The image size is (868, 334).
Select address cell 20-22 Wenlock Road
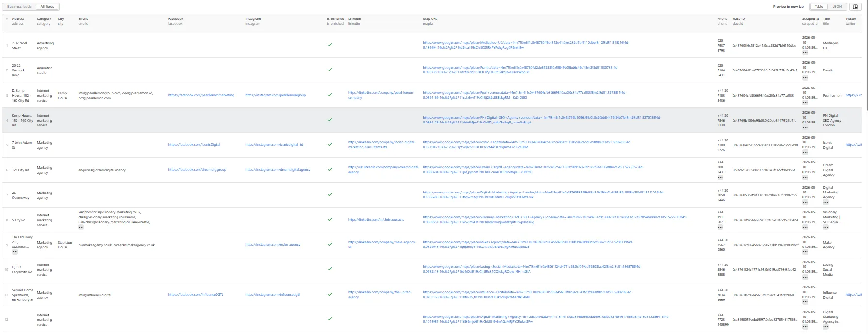(18, 70)
